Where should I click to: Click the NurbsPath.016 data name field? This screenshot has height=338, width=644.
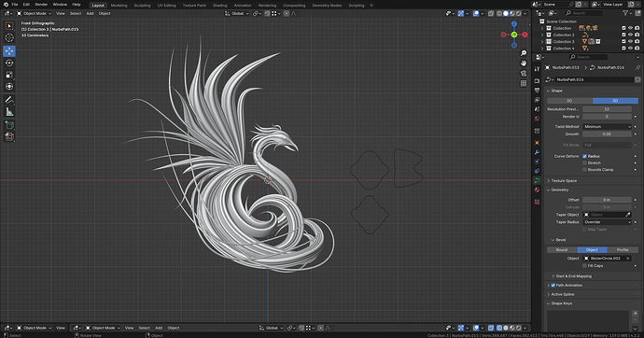(595, 79)
